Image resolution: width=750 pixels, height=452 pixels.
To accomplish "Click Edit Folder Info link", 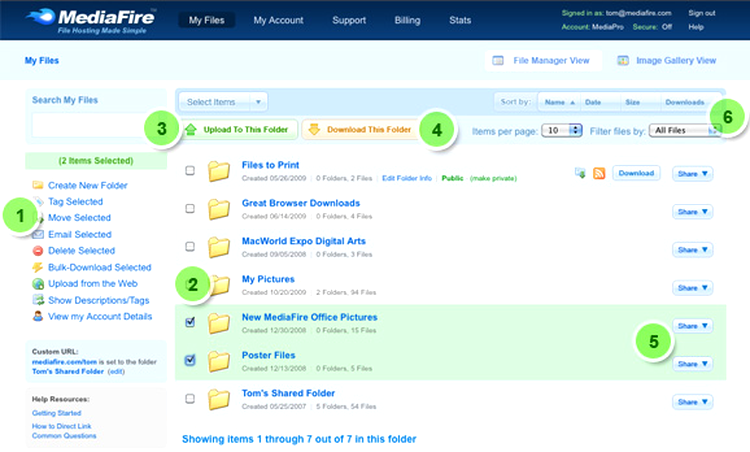I will (407, 178).
